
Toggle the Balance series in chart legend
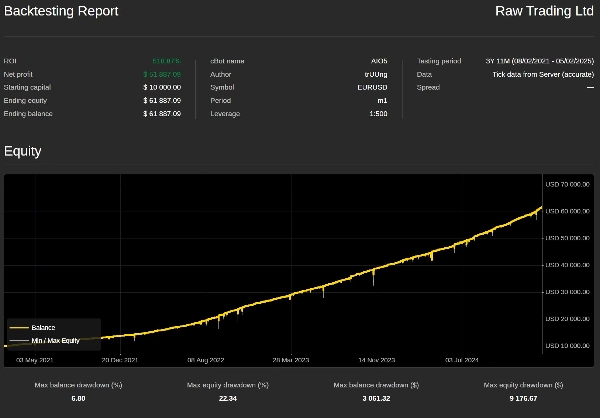pyautogui.click(x=43, y=327)
